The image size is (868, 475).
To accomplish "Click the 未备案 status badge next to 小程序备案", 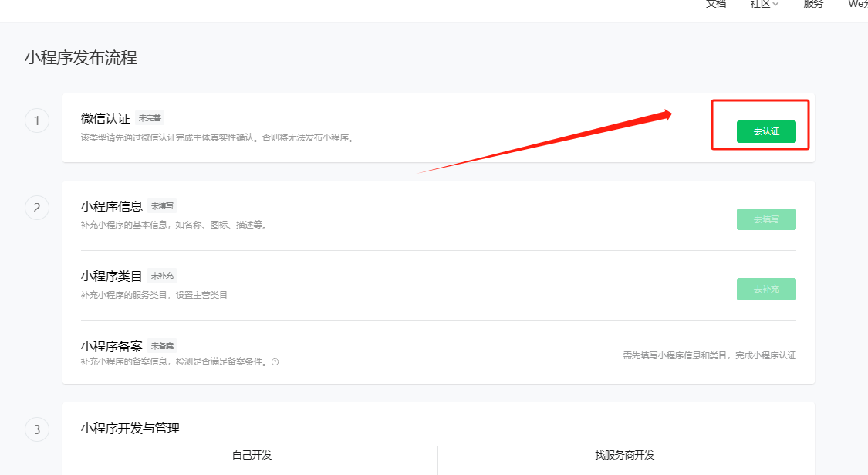I will point(161,345).
